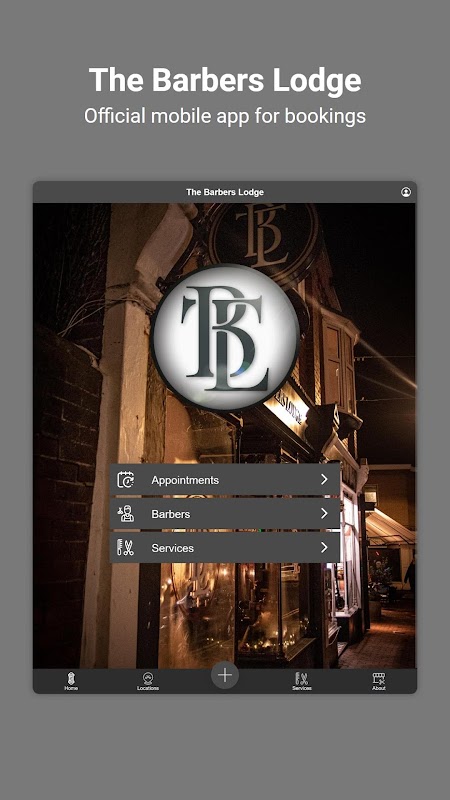This screenshot has width=450, height=800.
Task: Click 'Official mobile app for bookings' subtitle
Action: [x=225, y=116]
